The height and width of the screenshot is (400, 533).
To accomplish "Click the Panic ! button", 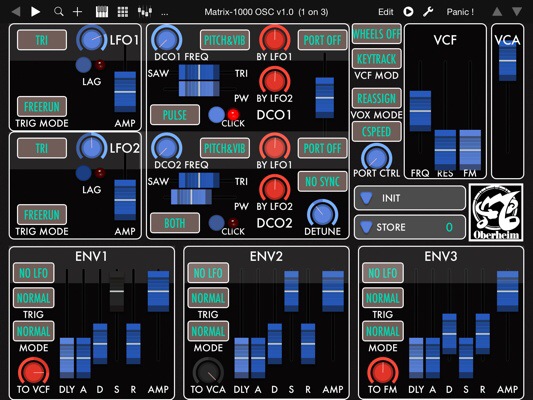I will [x=460, y=12].
